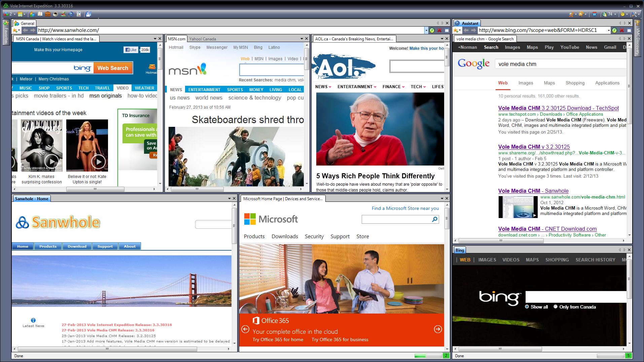Refresh the Assistant pane with green icon
Image resolution: width=644 pixels, height=362 pixels.
point(614,30)
